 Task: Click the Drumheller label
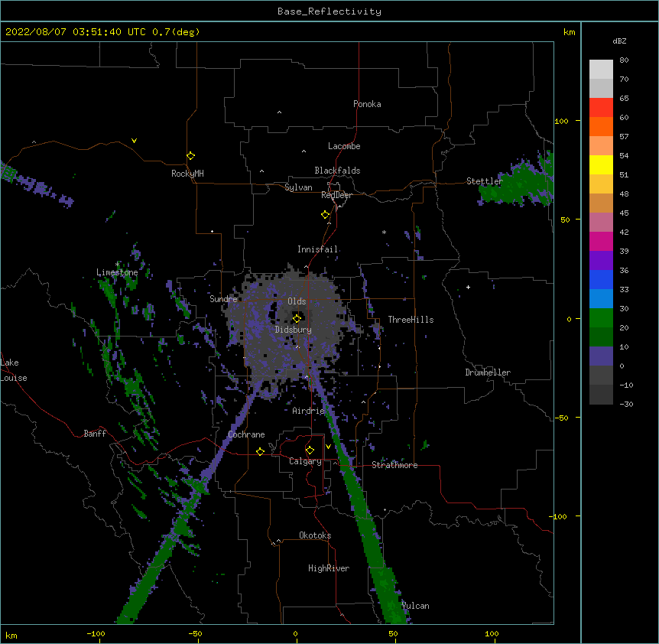tap(488, 372)
